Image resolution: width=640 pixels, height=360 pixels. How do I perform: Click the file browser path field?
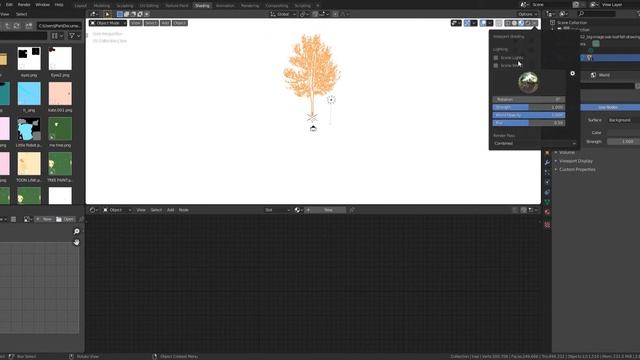click(x=59, y=26)
